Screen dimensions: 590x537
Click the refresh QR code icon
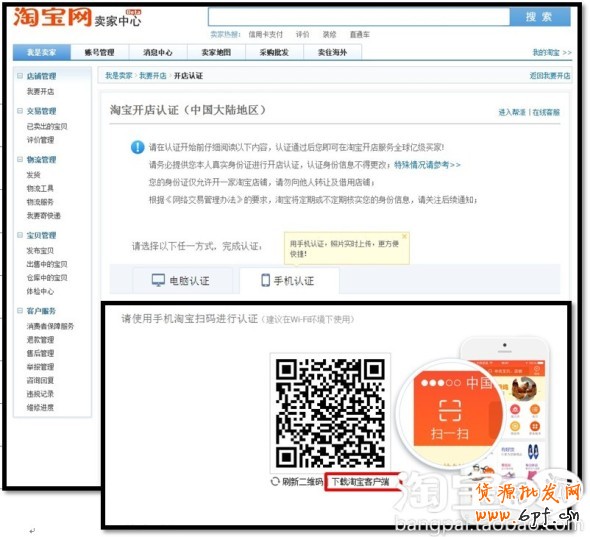tap(275, 481)
